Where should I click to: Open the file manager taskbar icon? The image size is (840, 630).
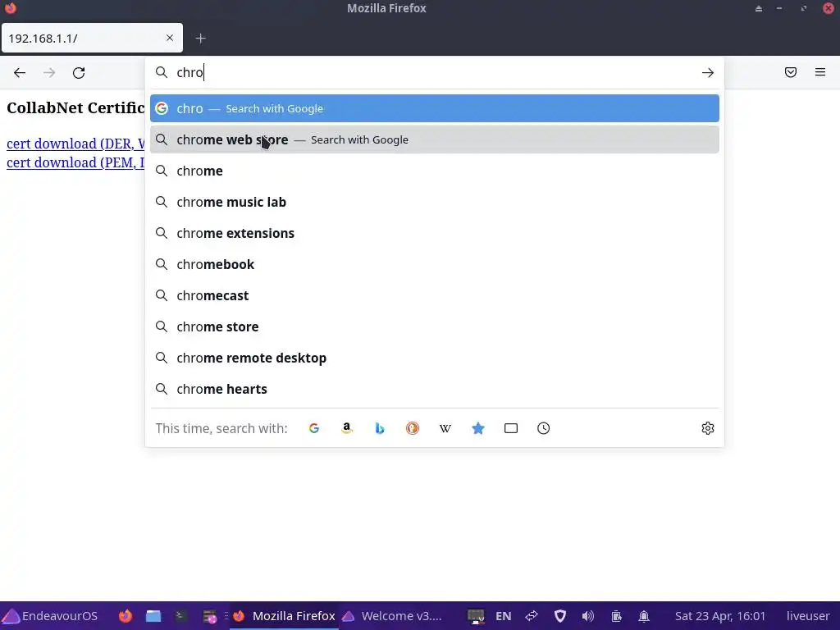[x=153, y=616]
